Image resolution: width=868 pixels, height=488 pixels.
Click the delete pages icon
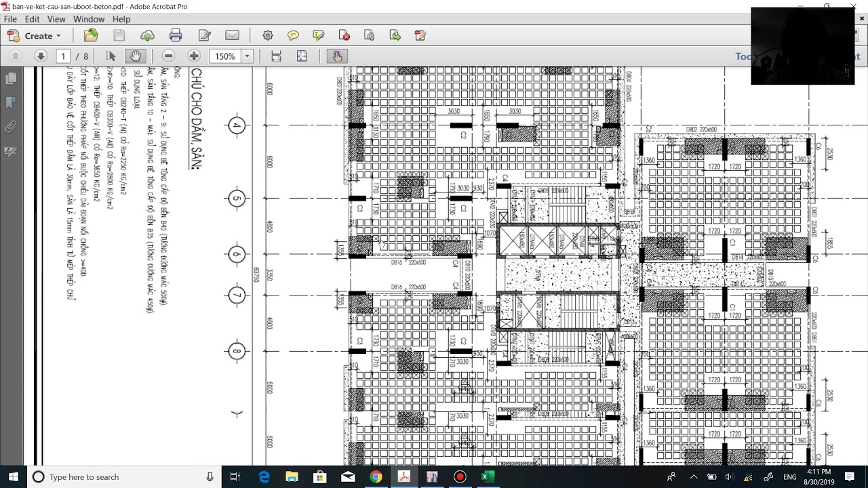[x=344, y=35]
